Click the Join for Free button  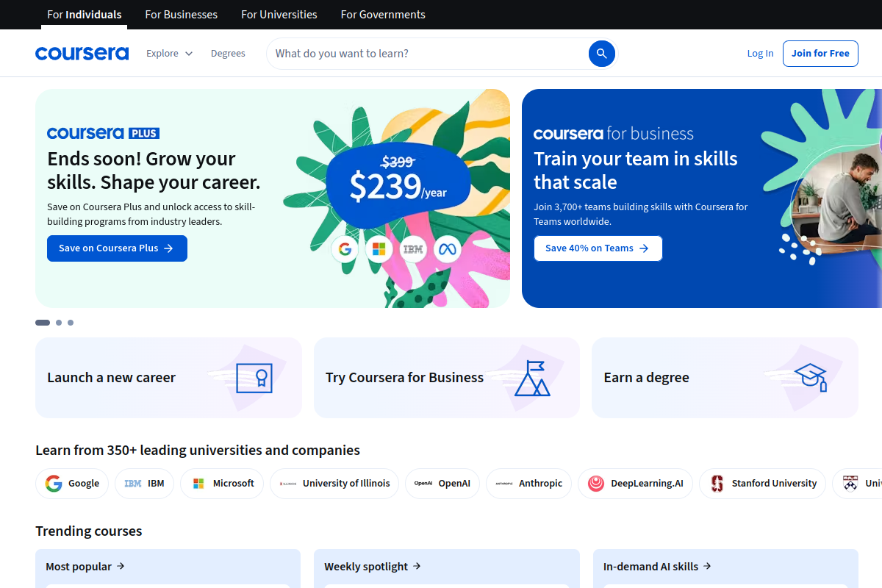(x=820, y=53)
